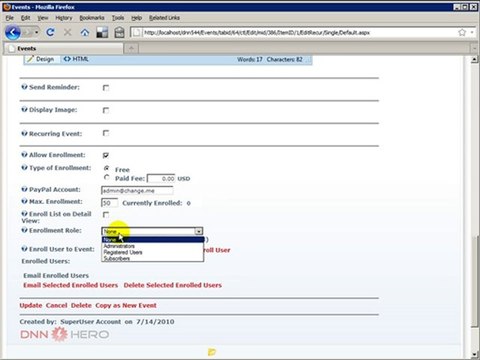Screen dimensions: 480x360
Task: Check the Display Image checkbox
Action: tap(106, 110)
